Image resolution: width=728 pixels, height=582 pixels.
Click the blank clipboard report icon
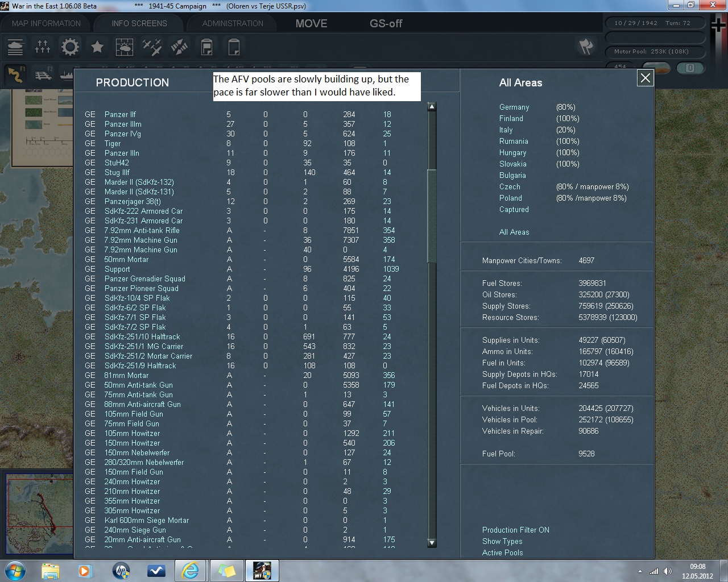234,47
